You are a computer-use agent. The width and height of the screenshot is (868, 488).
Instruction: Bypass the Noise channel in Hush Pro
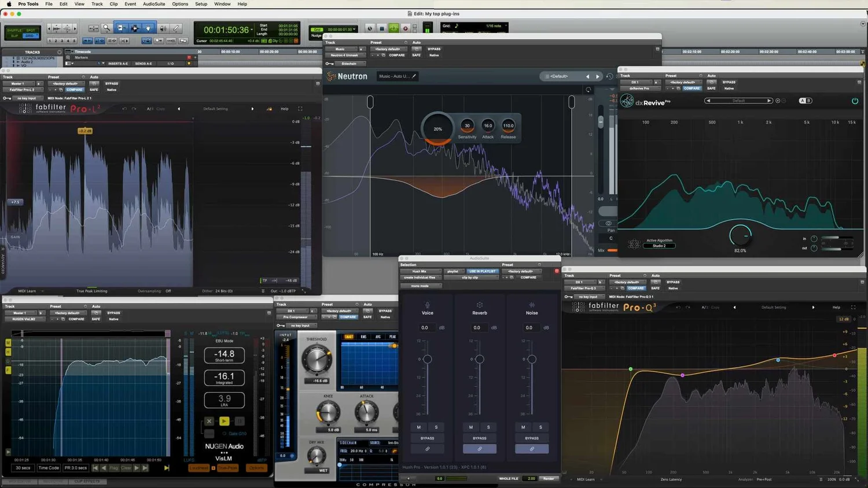532,438
